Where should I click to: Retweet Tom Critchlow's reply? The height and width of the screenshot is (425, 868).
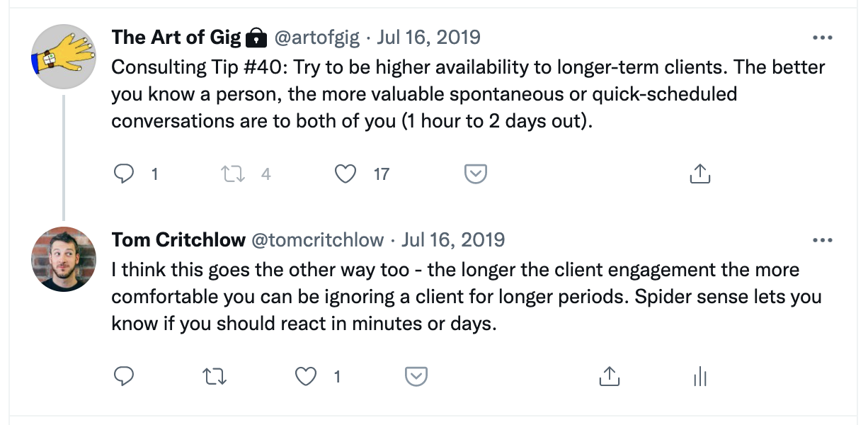(x=215, y=377)
